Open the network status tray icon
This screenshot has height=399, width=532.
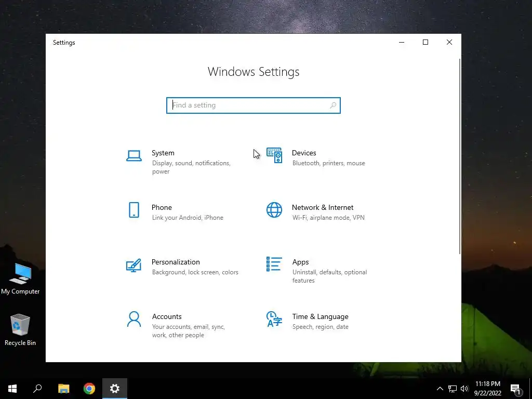(453, 389)
